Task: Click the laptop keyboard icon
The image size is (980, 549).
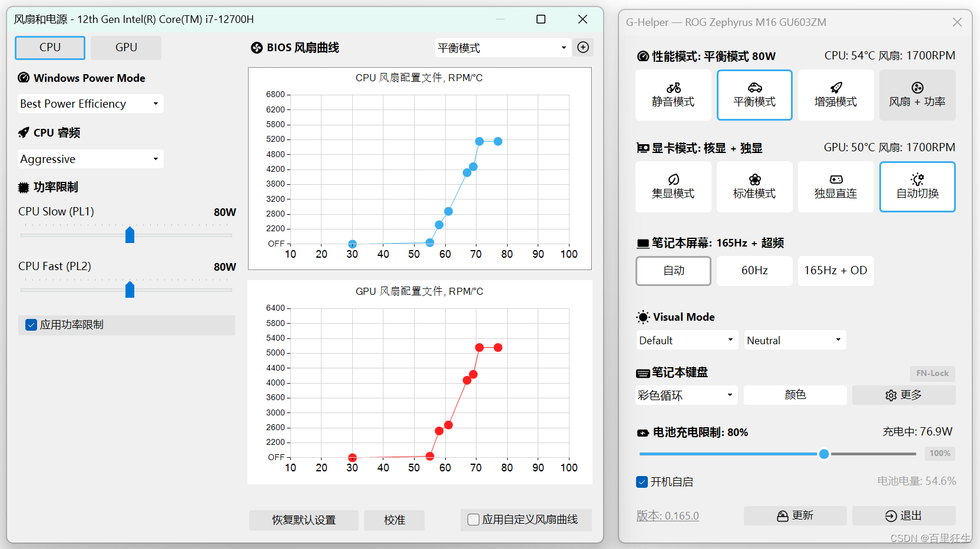Action: [x=643, y=373]
